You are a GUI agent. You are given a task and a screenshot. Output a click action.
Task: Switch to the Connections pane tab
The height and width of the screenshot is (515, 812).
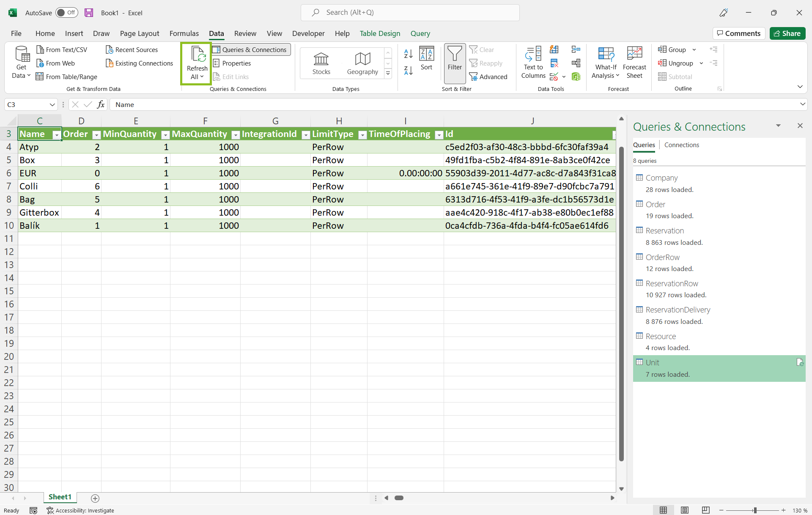pyautogui.click(x=681, y=145)
